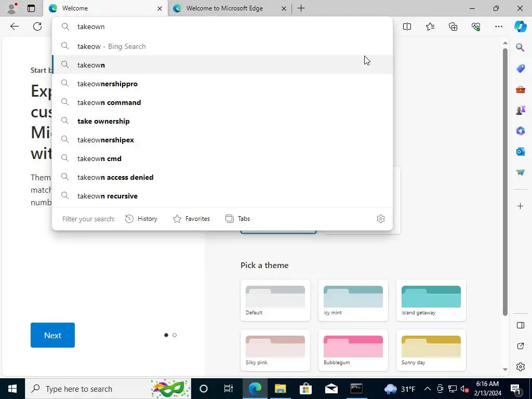
Task: Show hidden system tray icons
Action: tap(428, 389)
